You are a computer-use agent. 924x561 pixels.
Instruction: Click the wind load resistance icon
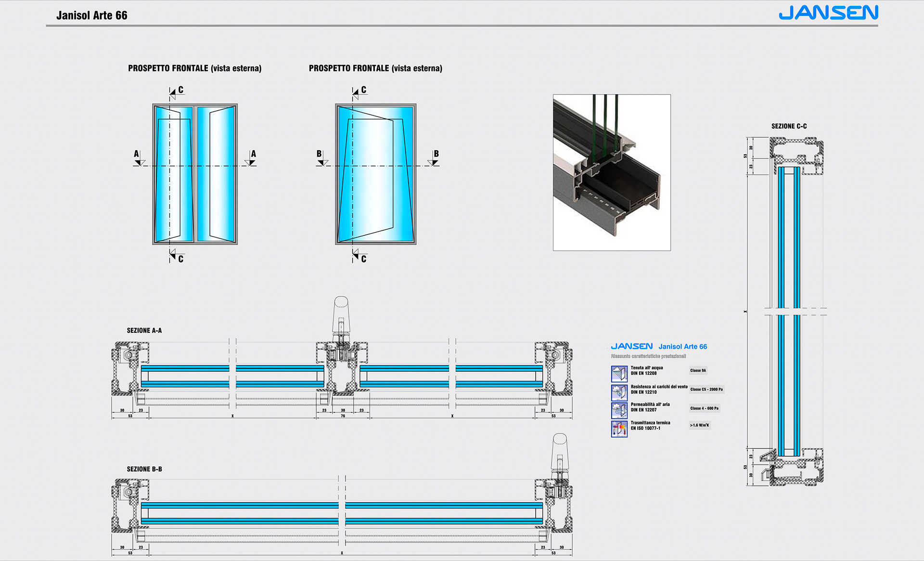(619, 392)
